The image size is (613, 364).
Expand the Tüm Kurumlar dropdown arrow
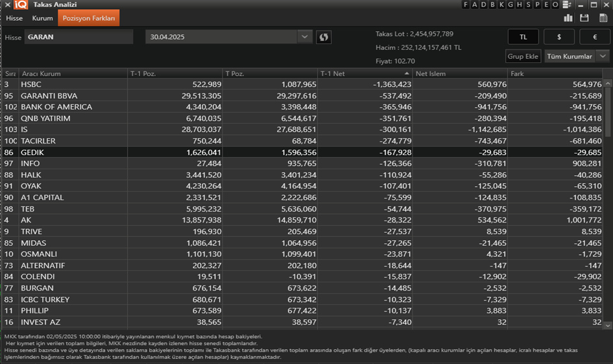click(603, 56)
